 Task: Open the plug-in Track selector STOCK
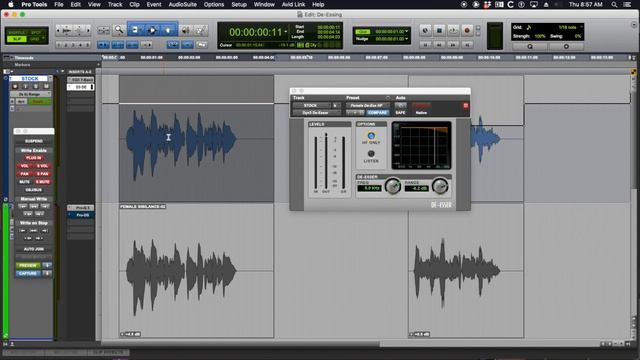pos(311,105)
